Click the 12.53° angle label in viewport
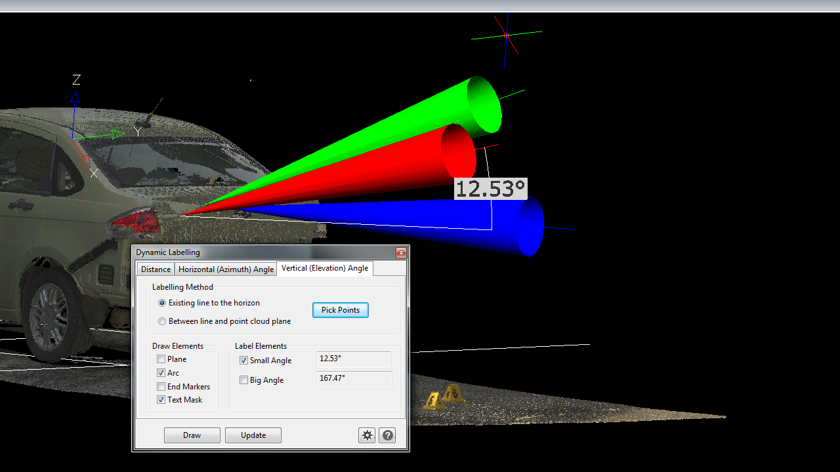The height and width of the screenshot is (472, 840). click(x=490, y=189)
